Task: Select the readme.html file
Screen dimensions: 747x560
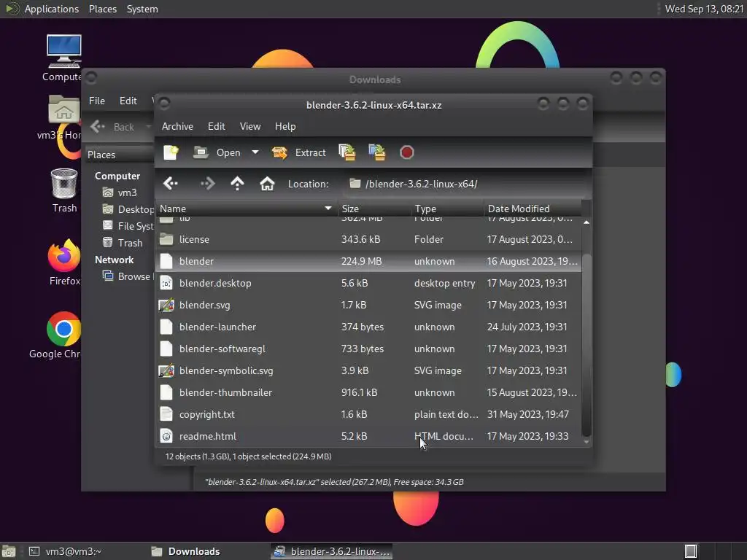Action: point(368,437)
